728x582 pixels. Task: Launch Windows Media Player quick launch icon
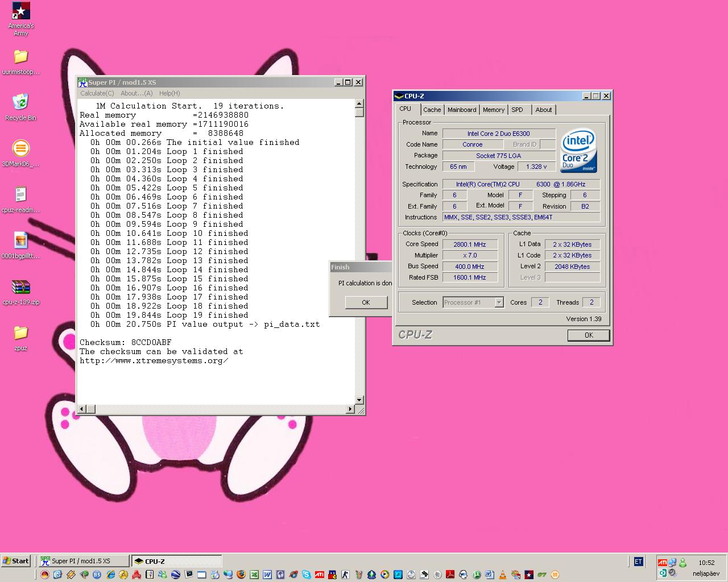pos(384,575)
